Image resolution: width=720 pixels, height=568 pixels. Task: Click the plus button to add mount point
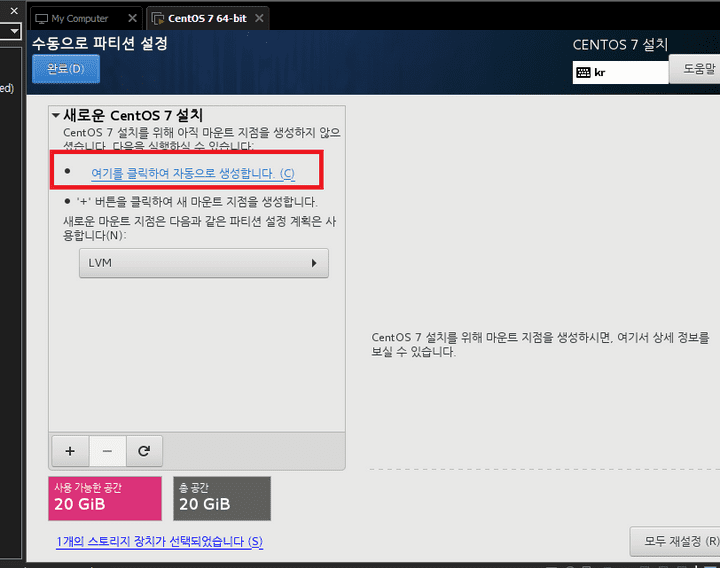tap(70, 451)
